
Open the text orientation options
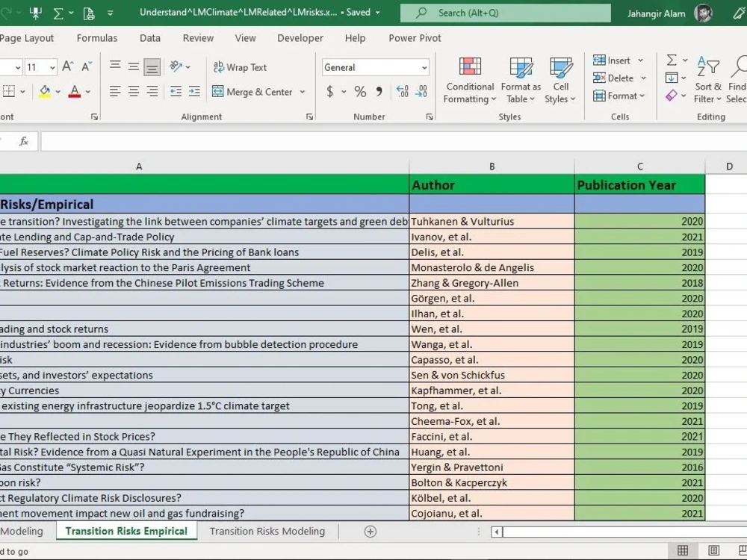(180, 66)
